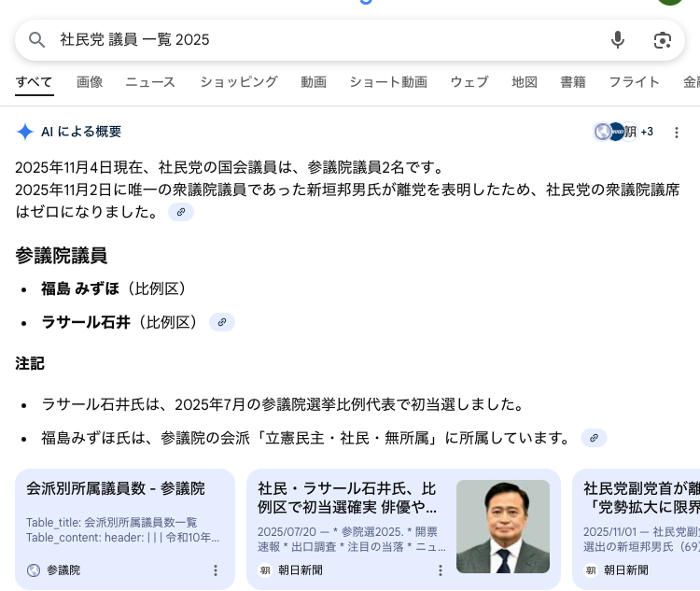Click the magnifying glass search icon

[37, 39]
